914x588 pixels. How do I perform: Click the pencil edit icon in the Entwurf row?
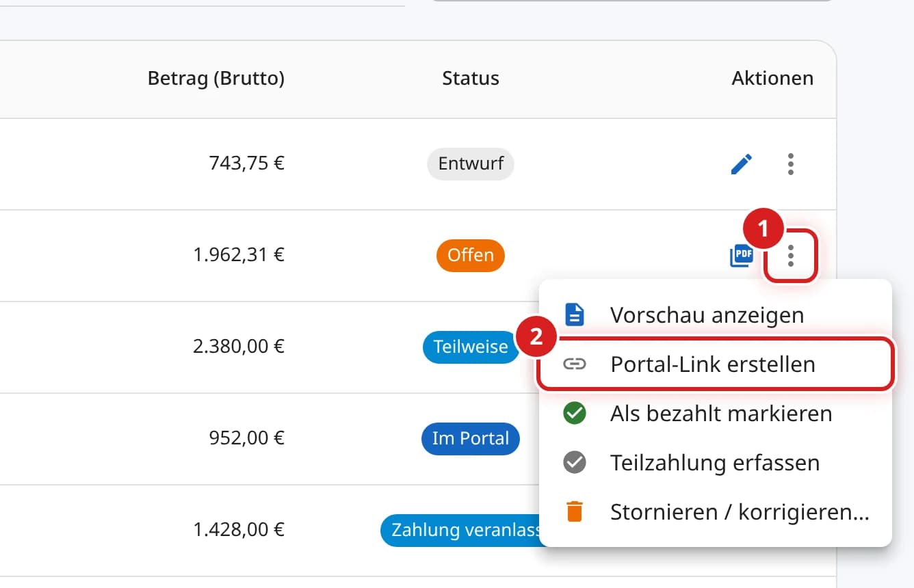742,164
